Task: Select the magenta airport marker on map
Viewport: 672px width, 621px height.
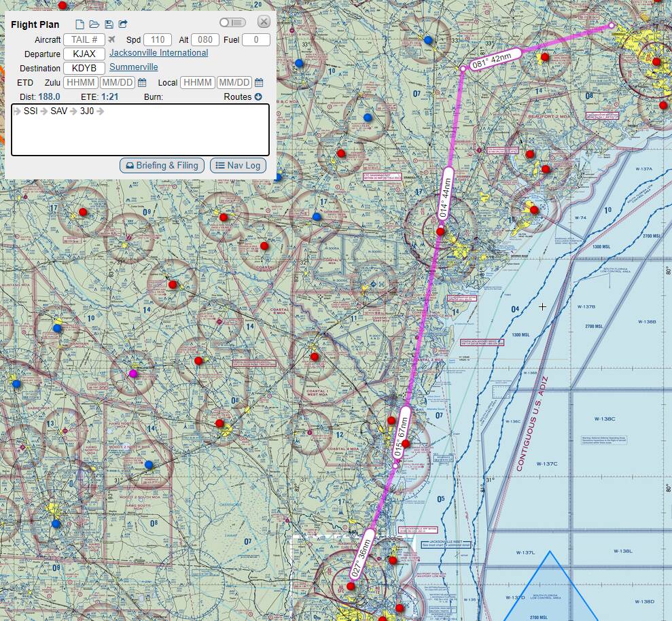Action: (132, 374)
